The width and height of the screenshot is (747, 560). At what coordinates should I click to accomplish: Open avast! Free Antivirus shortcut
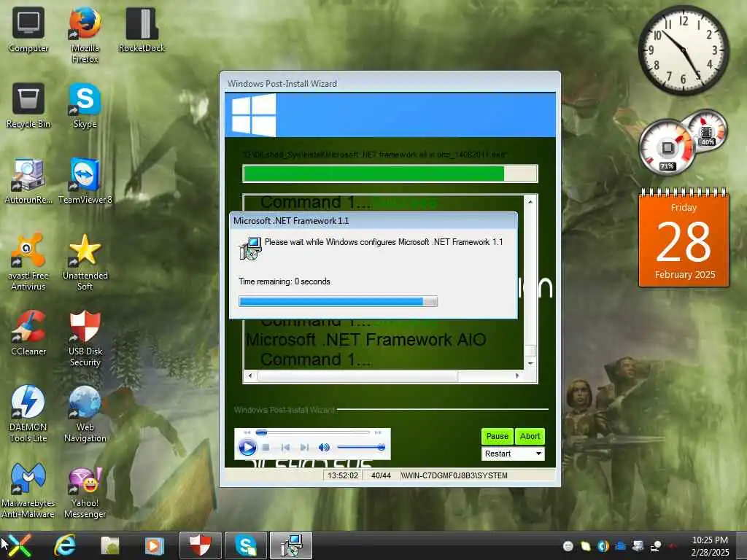point(28,262)
